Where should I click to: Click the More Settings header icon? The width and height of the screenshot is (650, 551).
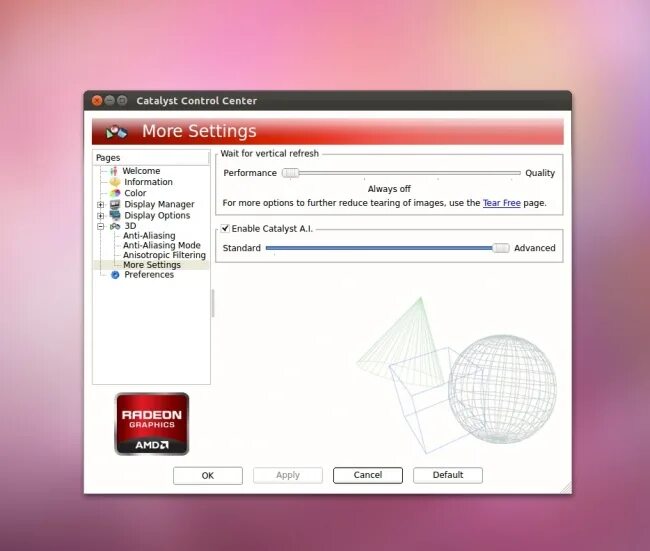point(116,132)
